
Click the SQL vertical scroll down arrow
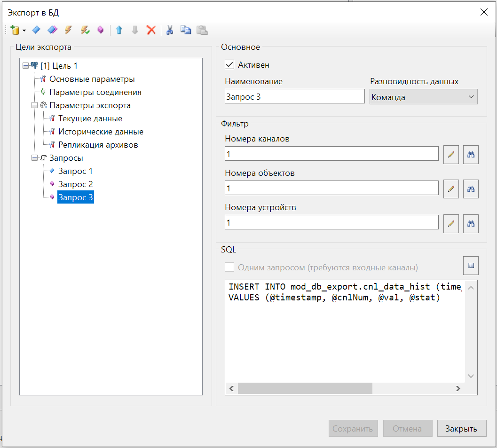(471, 376)
